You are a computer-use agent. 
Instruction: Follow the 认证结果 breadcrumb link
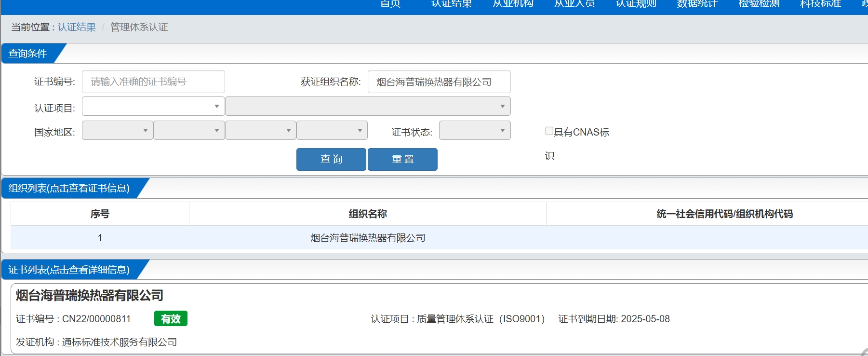tap(77, 27)
